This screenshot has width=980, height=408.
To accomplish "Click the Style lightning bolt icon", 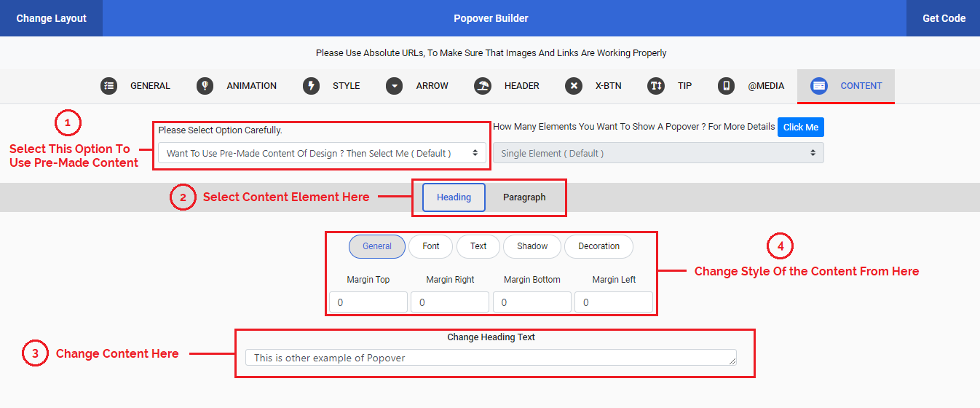I will (x=312, y=86).
